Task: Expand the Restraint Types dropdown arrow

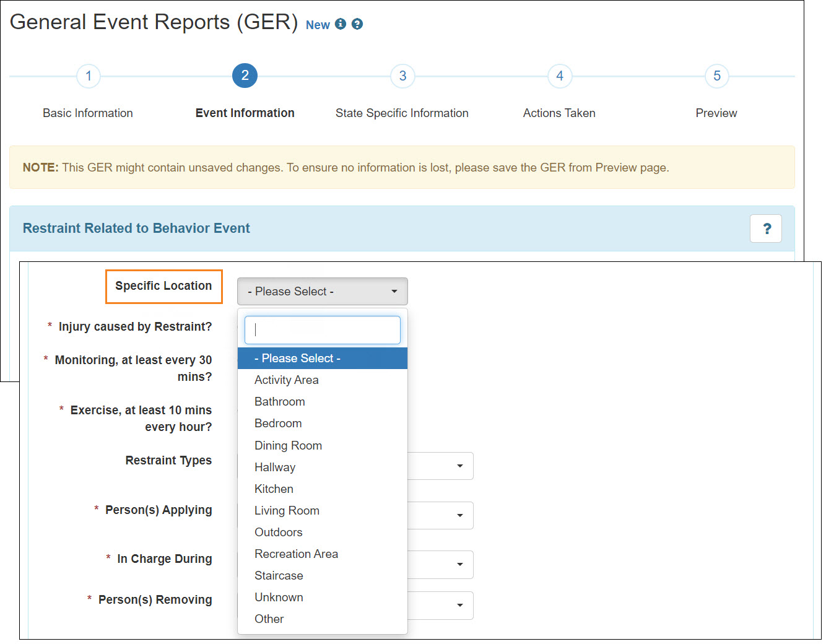Action: coord(459,466)
